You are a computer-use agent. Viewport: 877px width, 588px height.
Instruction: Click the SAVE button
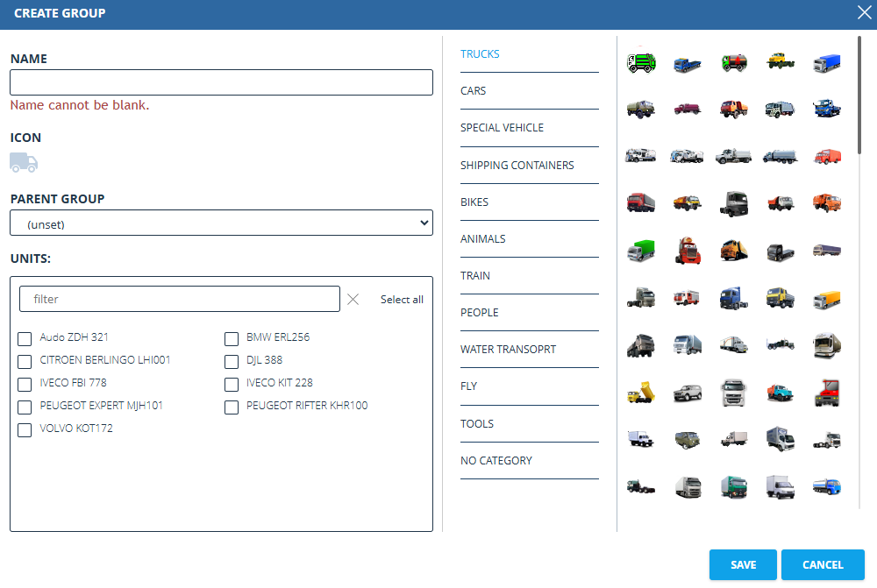(x=743, y=564)
